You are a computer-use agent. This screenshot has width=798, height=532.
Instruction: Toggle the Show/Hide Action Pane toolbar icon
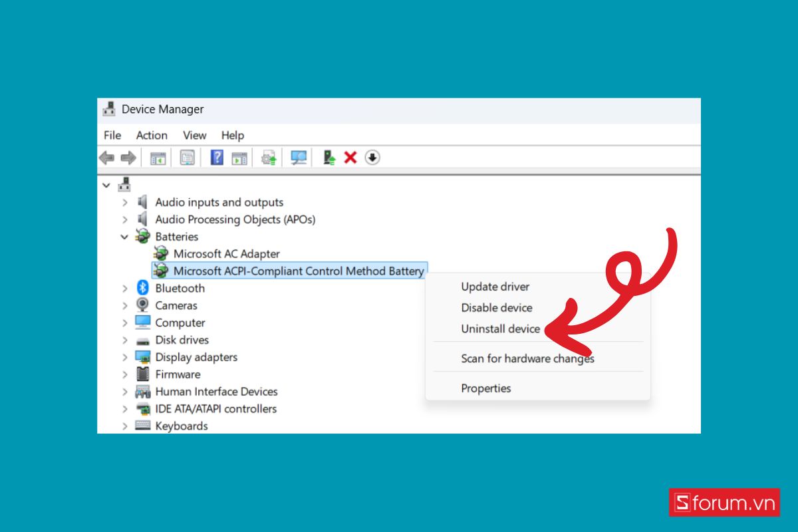[239, 158]
